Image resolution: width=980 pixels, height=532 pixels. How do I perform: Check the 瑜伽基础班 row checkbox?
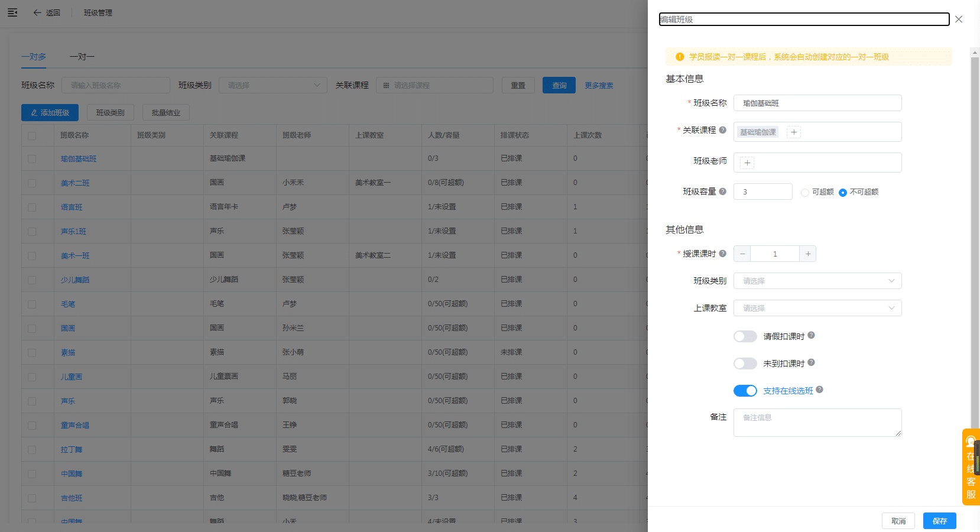click(x=32, y=159)
